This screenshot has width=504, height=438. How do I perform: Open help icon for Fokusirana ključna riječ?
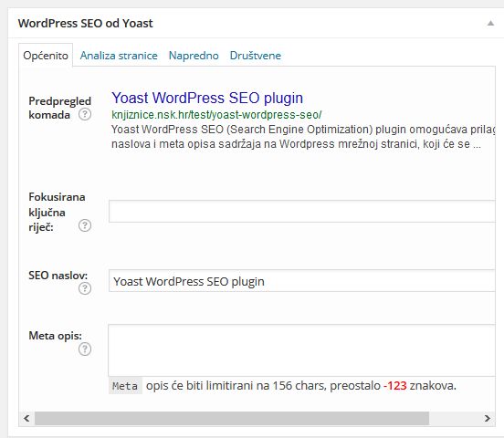click(x=85, y=225)
